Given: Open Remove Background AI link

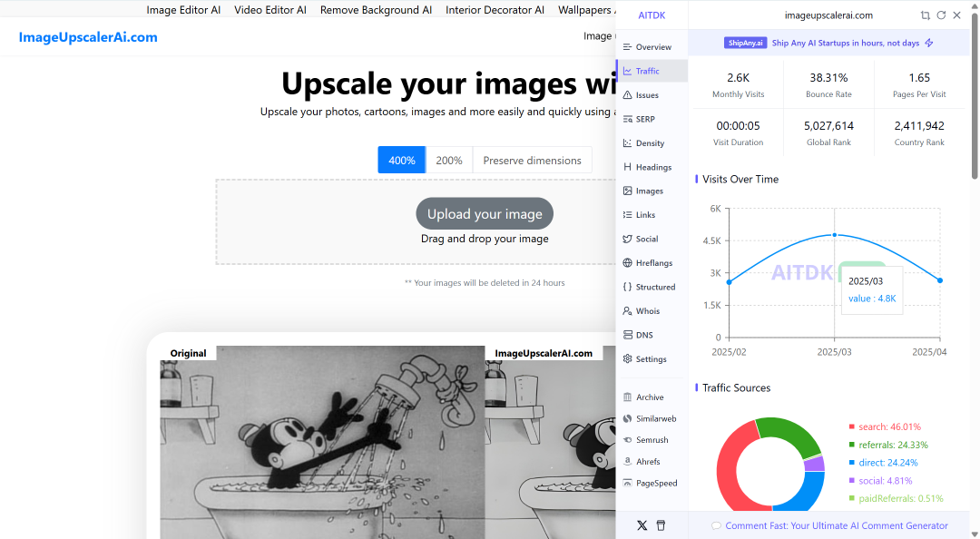Looking at the screenshot, I should [x=376, y=10].
